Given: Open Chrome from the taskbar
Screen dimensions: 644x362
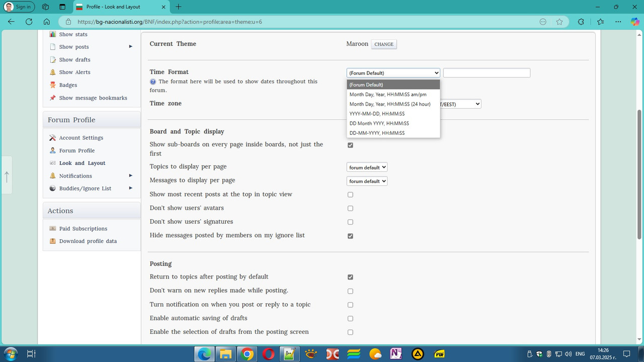Looking at the screenshot, I should click(x=247, y=354).
